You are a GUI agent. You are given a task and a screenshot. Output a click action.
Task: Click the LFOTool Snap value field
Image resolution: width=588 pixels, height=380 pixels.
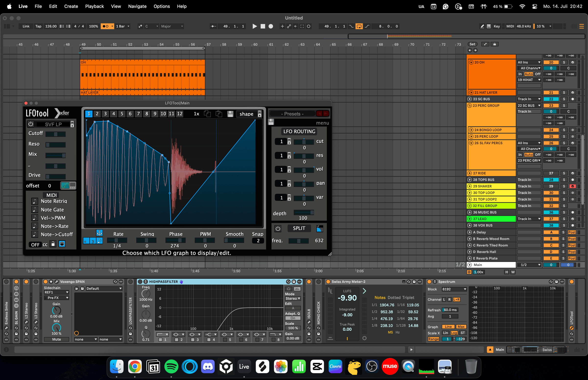pos(258,241)
